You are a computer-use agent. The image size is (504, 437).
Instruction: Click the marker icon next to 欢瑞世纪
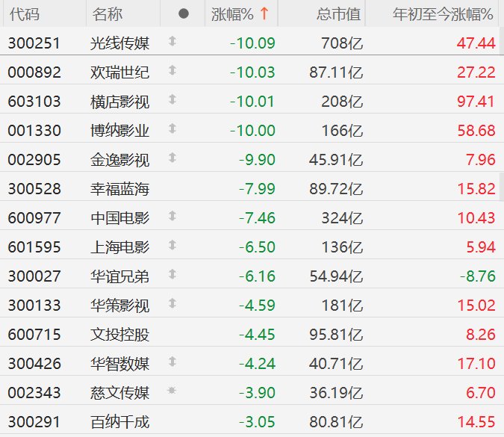tap(172, 70)
